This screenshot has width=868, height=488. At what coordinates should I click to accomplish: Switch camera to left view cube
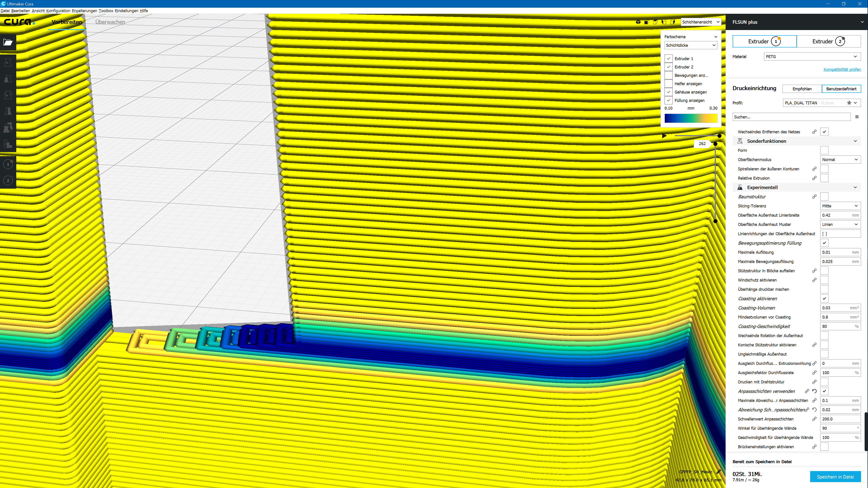[x=664, y=22]
